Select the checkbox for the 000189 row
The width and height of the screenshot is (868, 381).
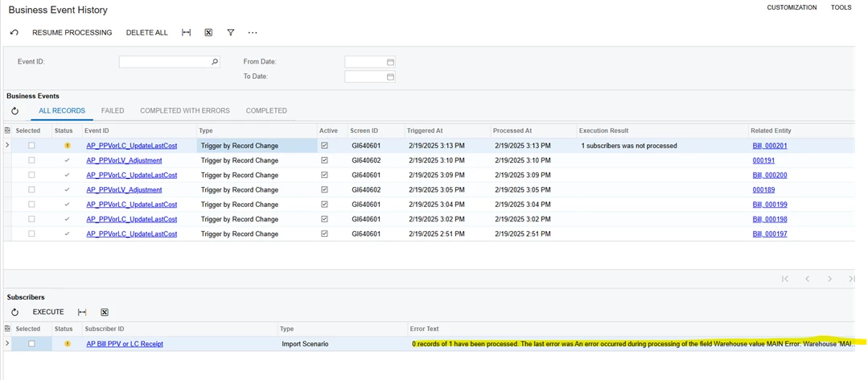click(x=31, y=189)
